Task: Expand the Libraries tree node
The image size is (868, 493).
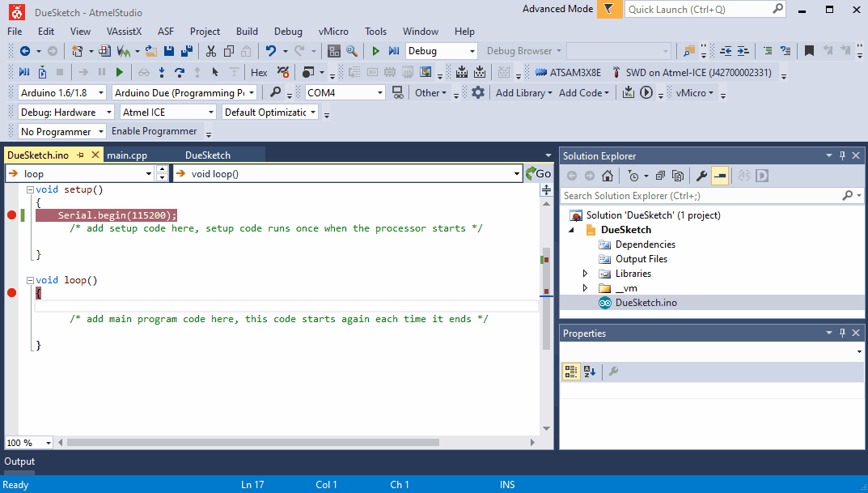Action: [585, 274]
